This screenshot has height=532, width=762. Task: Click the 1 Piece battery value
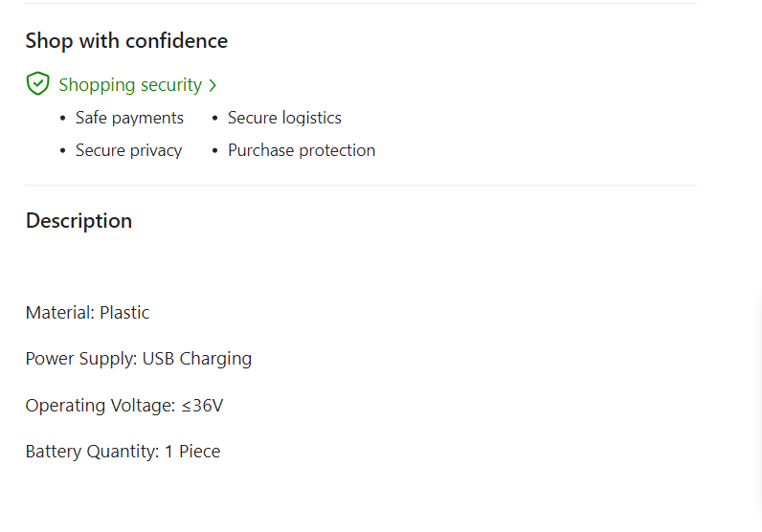pyautogui.click(x=192, y=452)
